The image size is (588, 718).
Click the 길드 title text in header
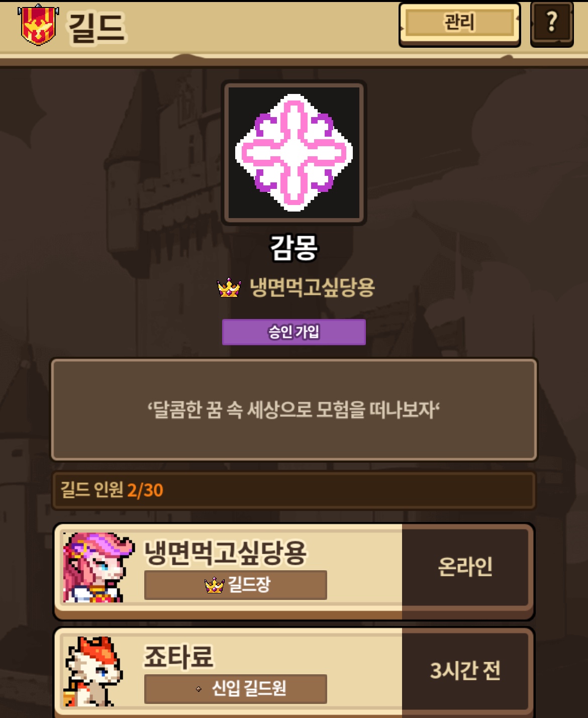[x=97, y=28]
